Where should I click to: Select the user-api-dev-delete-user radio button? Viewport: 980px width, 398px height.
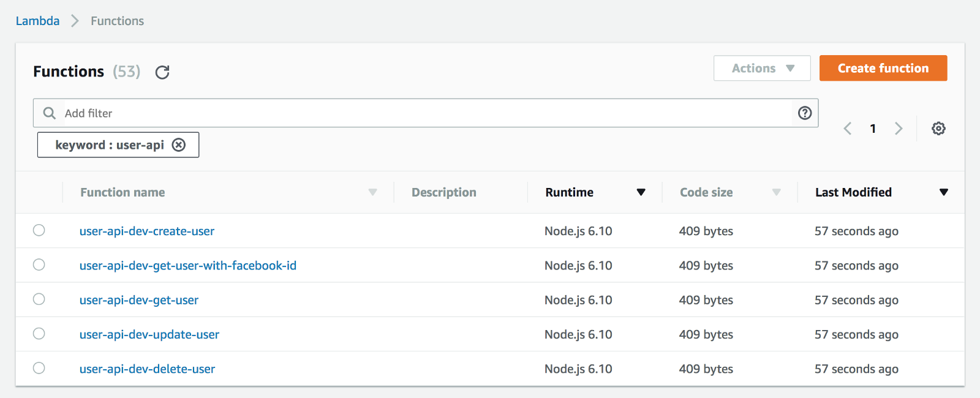[39, 368]
